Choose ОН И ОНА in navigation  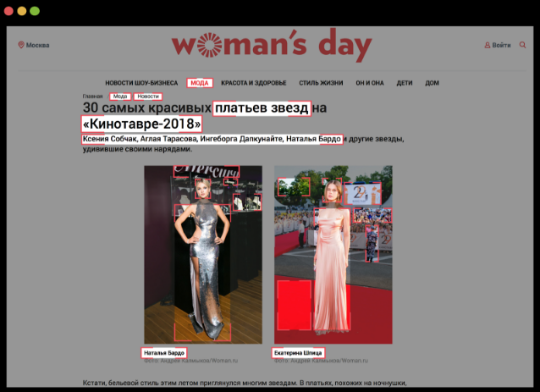370,83
